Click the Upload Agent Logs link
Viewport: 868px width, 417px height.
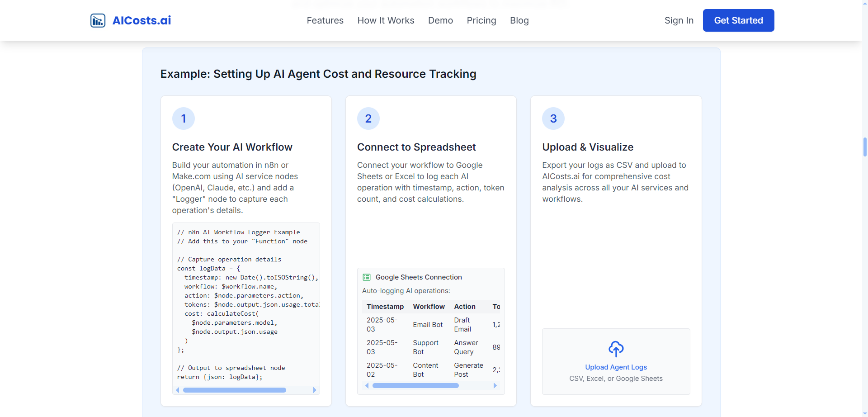pyautogui.click(x=616, y=367)
